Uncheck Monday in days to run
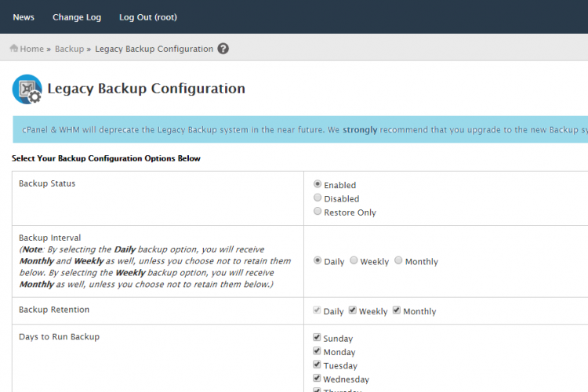Screen dimensions: 588x392 click(x=317, y=350)
